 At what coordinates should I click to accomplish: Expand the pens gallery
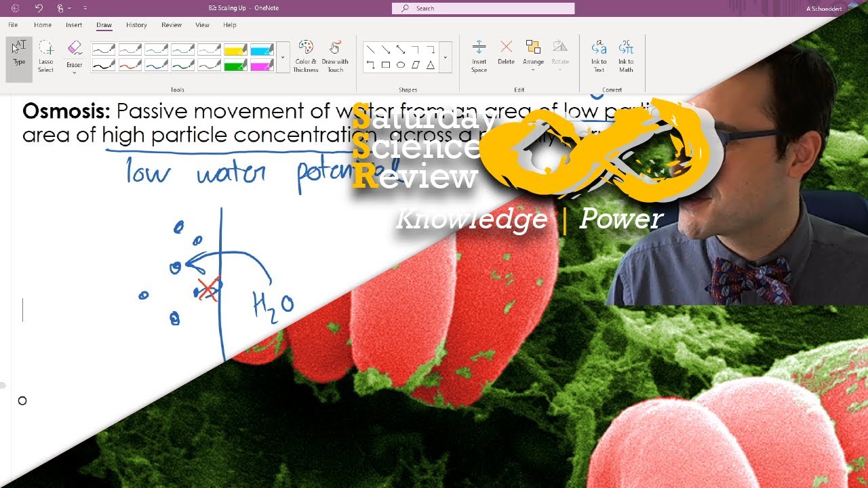tap(283, 58)
